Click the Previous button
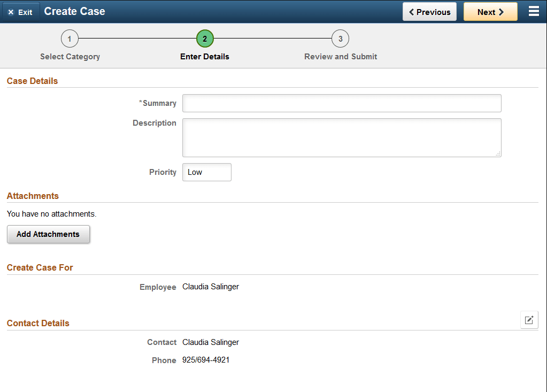 pyautogui.click(x=429, y=11)
